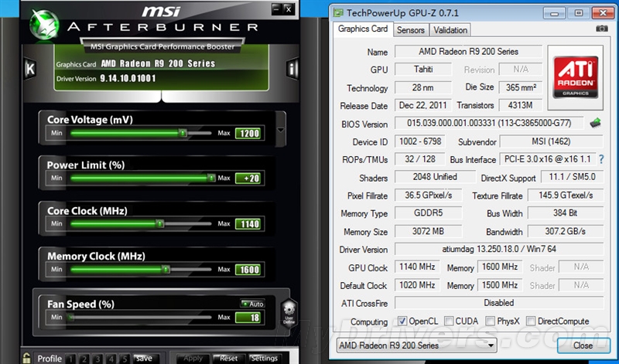619x364 pixels.
Task: Click the ATI CrossFire field showing Disabled
Action: [x=499, y=302]
